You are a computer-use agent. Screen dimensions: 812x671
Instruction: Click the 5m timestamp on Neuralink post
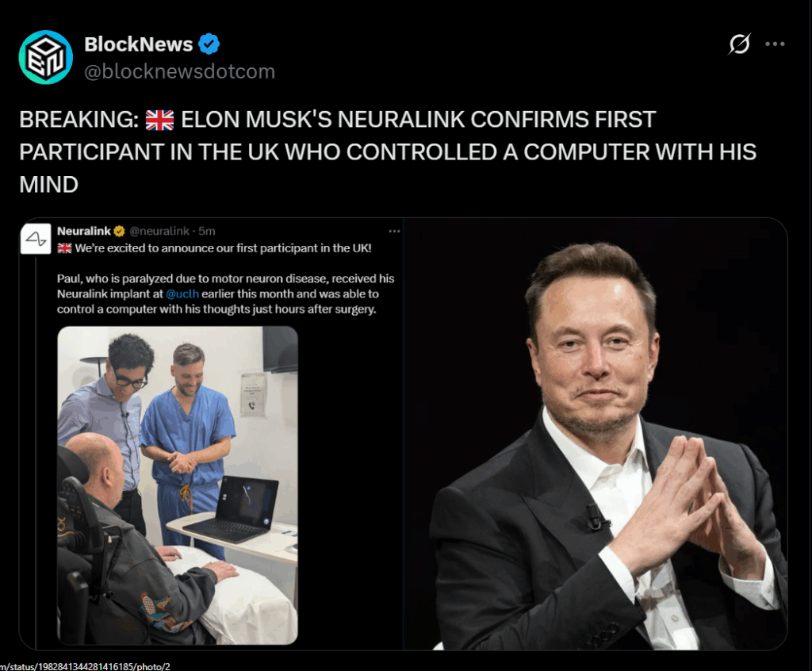[207, 231]
